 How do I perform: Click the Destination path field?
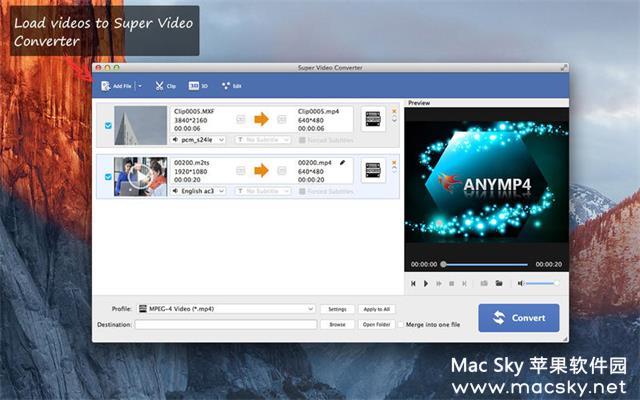coord(226,324)
